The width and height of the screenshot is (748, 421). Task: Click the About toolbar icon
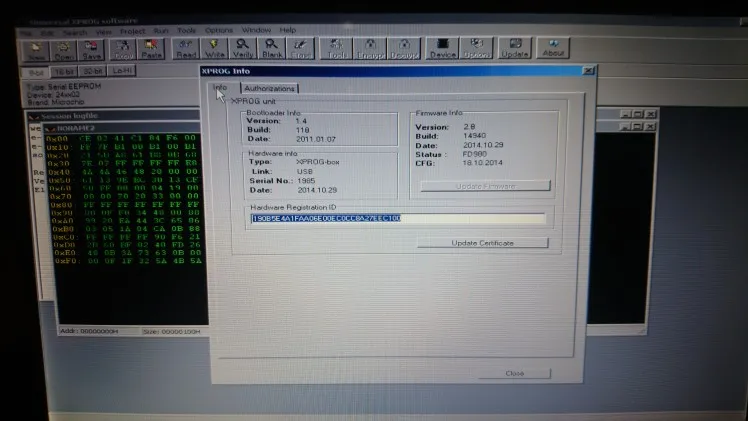pyautogui.click(x=553, y=48)
